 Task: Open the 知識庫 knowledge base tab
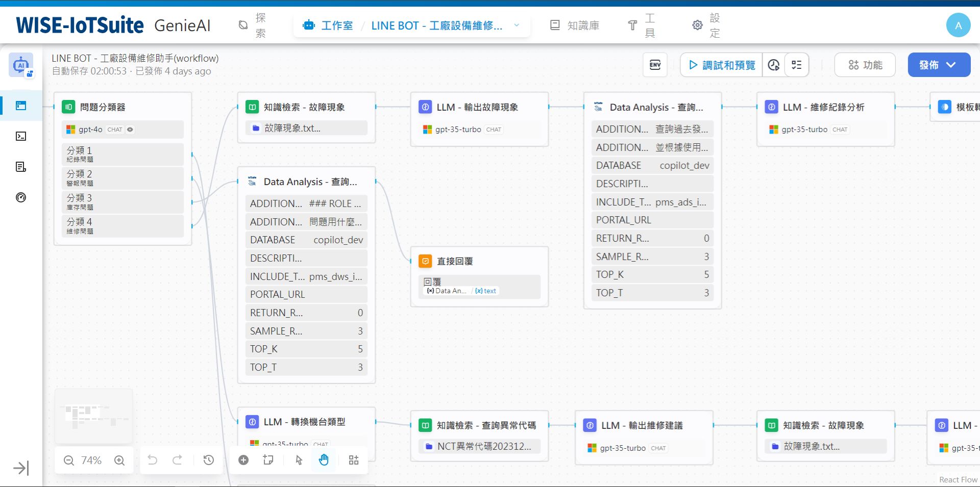tap(575, 25)
